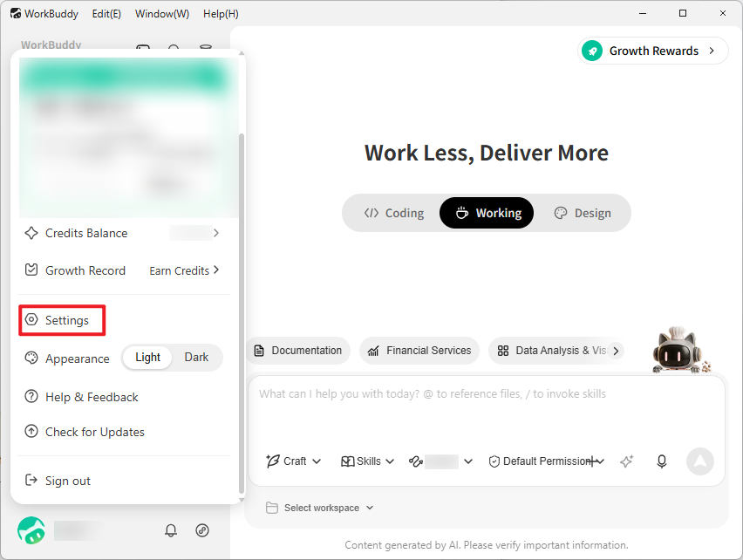The image size is (743, 560).
Task: Open Credits Balance entry
Action: pyautogui.click(x=123, y=233)
